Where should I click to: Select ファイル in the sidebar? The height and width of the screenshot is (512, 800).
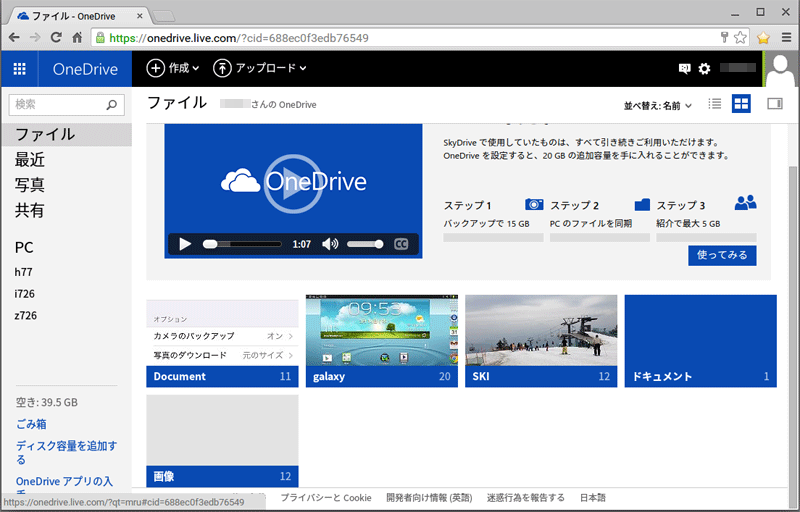click(66, 135)
